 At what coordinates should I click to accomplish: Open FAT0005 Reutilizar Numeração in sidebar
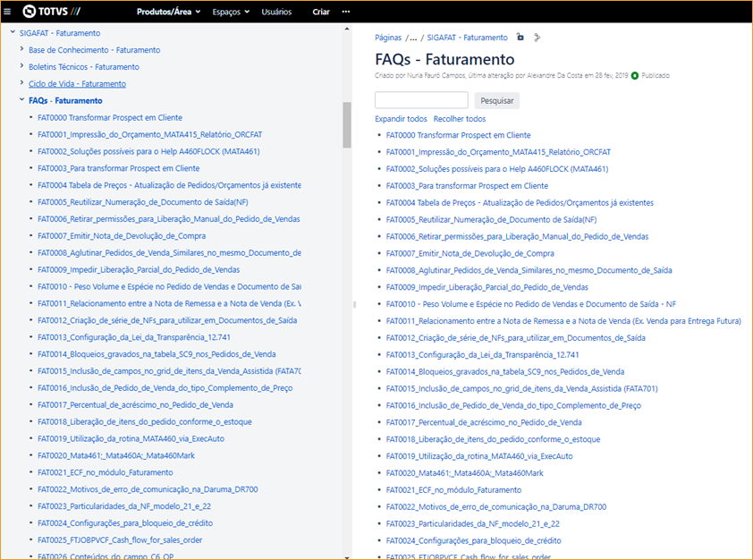(143, 202)
